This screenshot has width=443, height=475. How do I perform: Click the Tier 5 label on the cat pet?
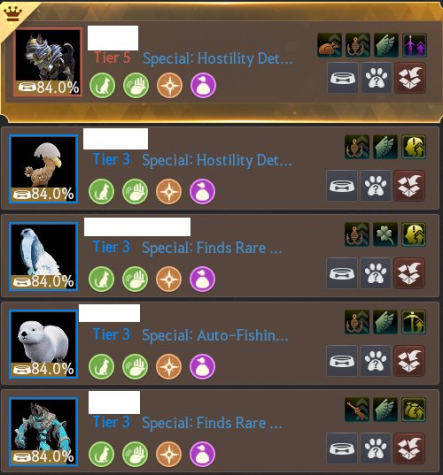click(x=112, y=58)
